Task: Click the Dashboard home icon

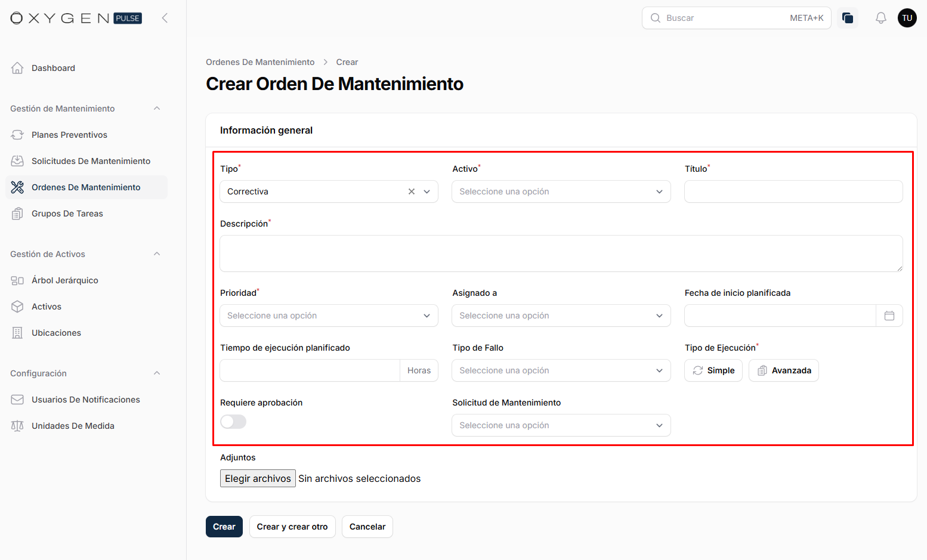Action: tap(17, 68)
